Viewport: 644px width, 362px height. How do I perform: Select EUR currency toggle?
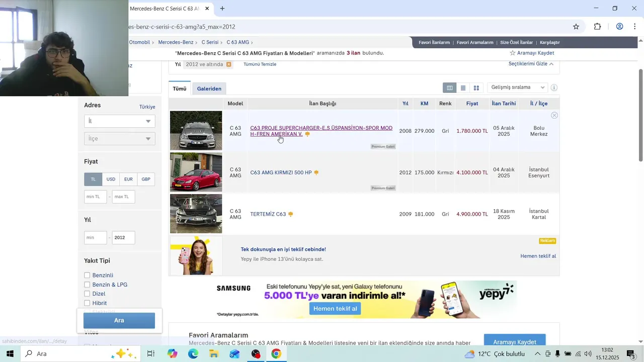(128, 179)
